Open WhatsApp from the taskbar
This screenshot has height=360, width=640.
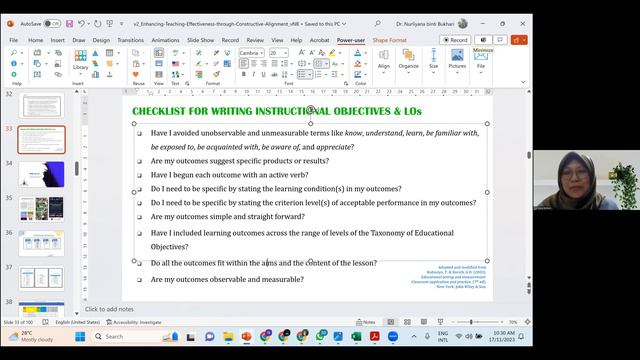320,336
